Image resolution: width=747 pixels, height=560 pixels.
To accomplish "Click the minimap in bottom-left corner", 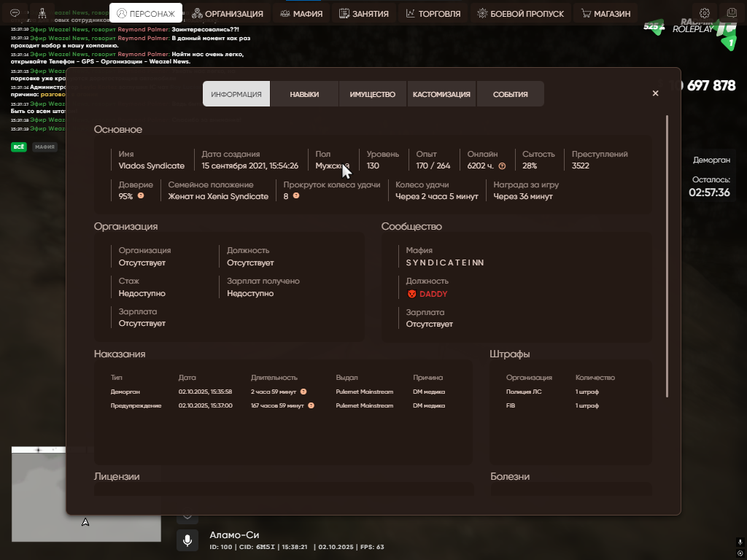I will (x=86, y=494).
